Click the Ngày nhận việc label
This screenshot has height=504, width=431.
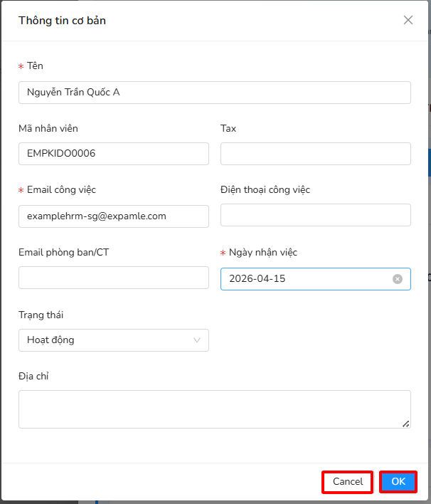(263, 253)
